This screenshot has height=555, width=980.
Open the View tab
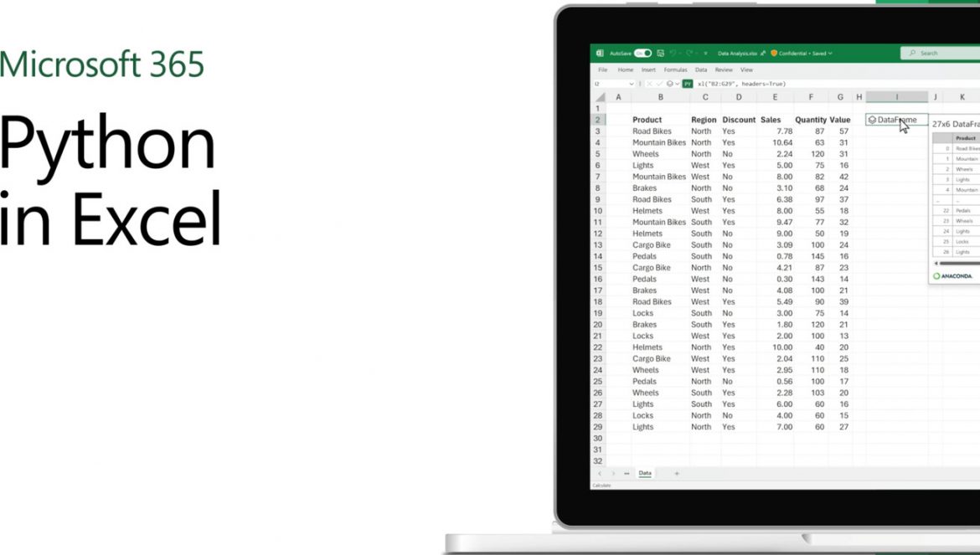click(x=746, y=70)
